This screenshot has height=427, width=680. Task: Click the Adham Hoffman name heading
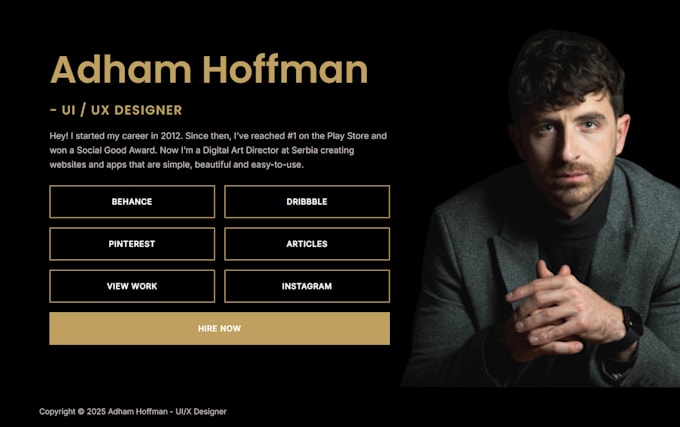tap(209, 69)
